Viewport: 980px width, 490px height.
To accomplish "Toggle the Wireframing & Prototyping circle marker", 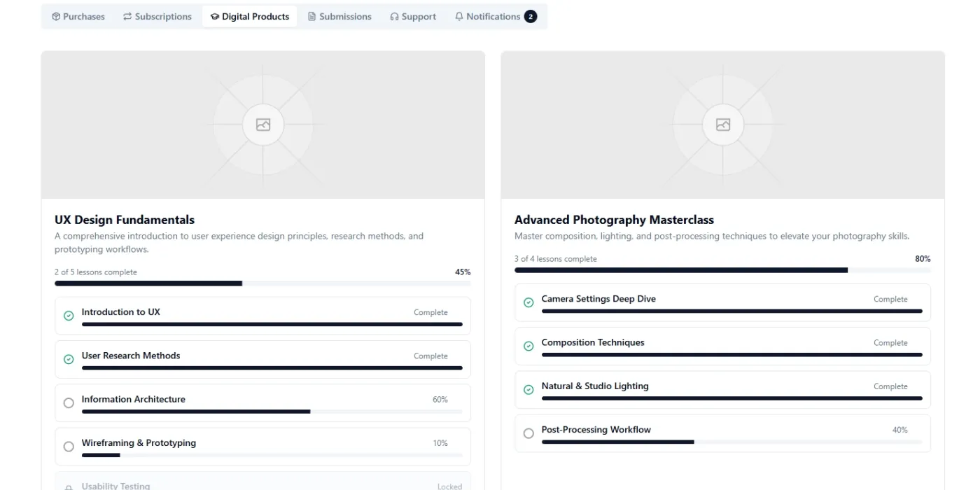I will point(69,447).
